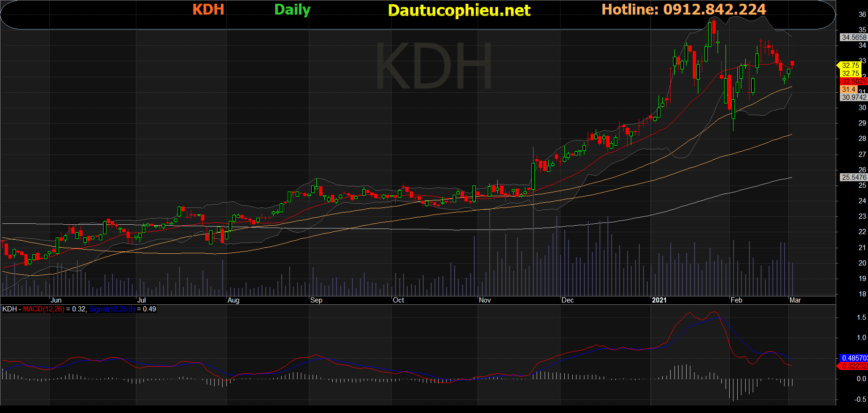Viewport: 868px width, 413px height.
Task: Click the Hotline 0912.842.224 text
Action: pos(683,9)
